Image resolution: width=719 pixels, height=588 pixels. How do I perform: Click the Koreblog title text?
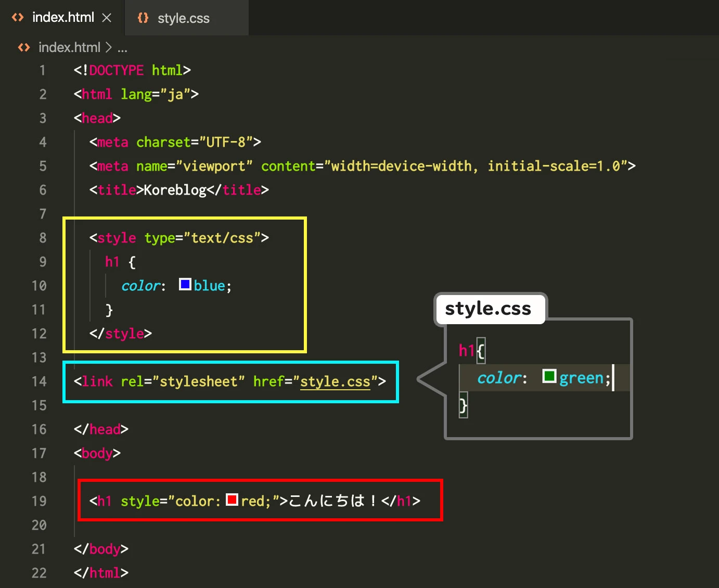tap(175, 190)
